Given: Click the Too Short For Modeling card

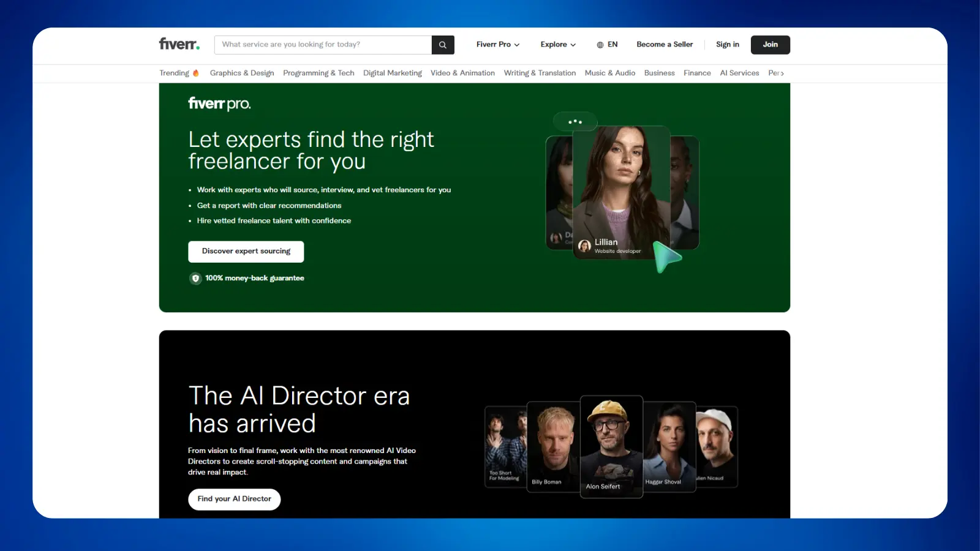Looking at the screenshot, I should click(506, 446).
